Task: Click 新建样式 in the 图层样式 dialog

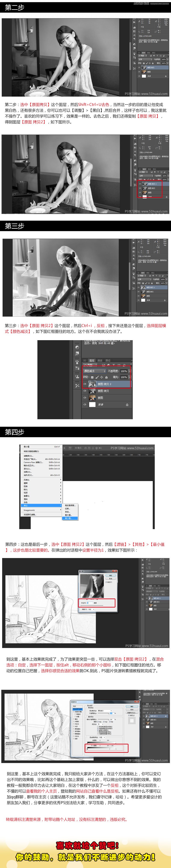Action: [x=132, y=713]
